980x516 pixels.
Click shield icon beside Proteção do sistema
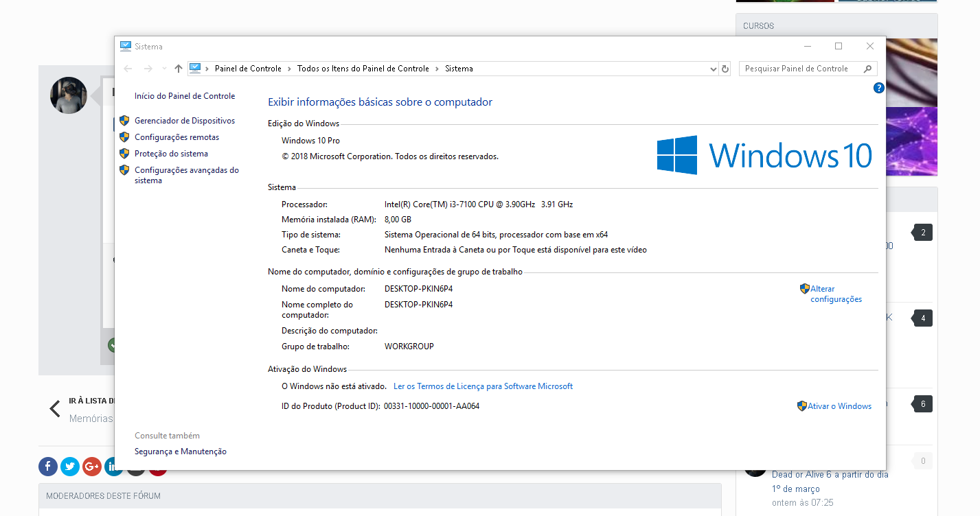[x=124, y=154]
